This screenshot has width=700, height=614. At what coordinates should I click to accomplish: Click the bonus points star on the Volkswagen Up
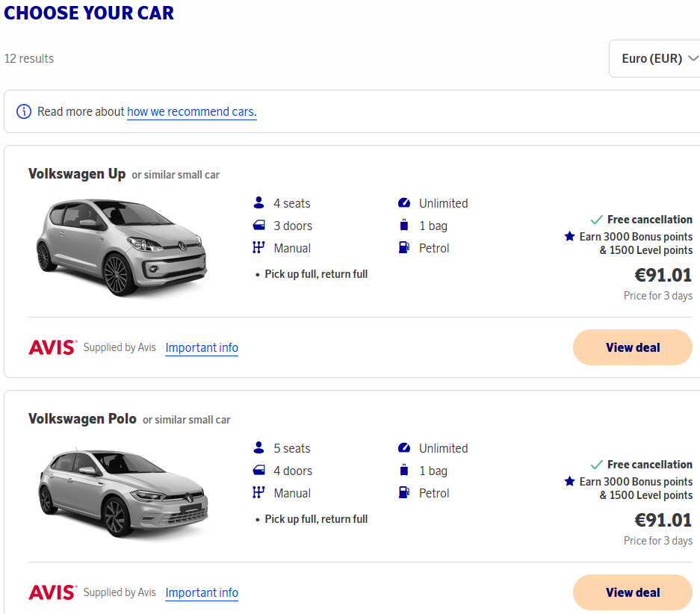click(570, 237)
